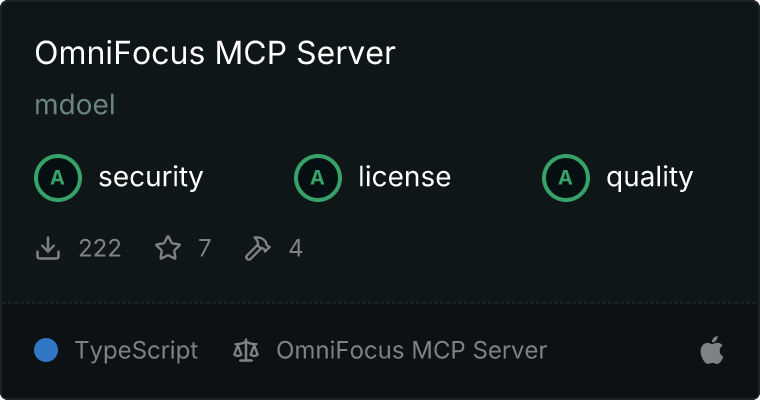Image resolution: width=760 pixels, height=400 pixels.
Task: Click the OmniFocus MCP Server license text
Action: (x=412, y=351)
